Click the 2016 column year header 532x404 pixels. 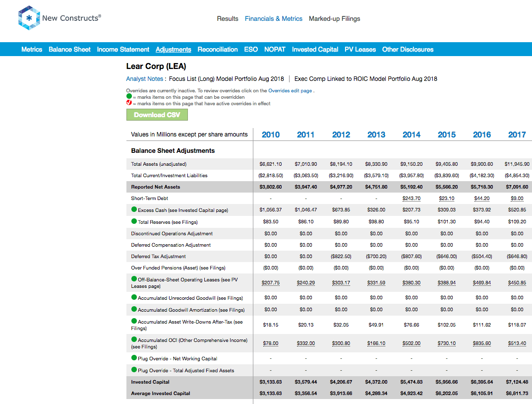pyautogui.click(x=482, y=135)
